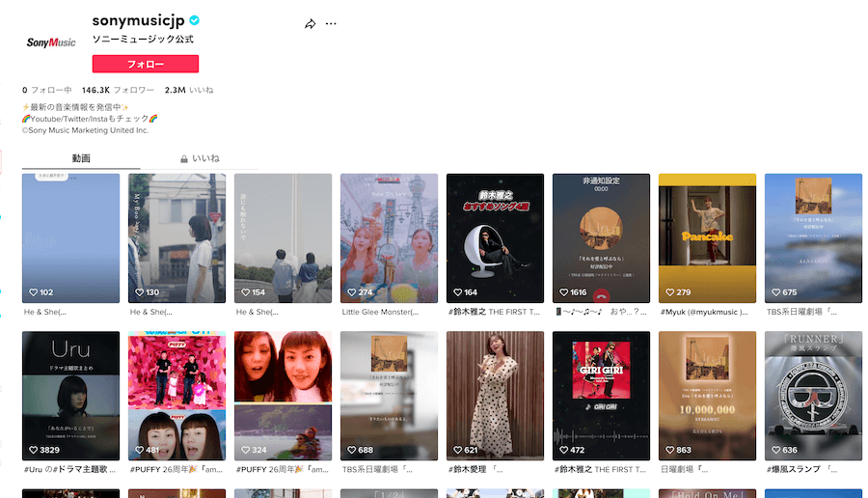Open the 非通知設定 video thumbnail
This screenshot has width=868, height=498.
pos(601,238)
